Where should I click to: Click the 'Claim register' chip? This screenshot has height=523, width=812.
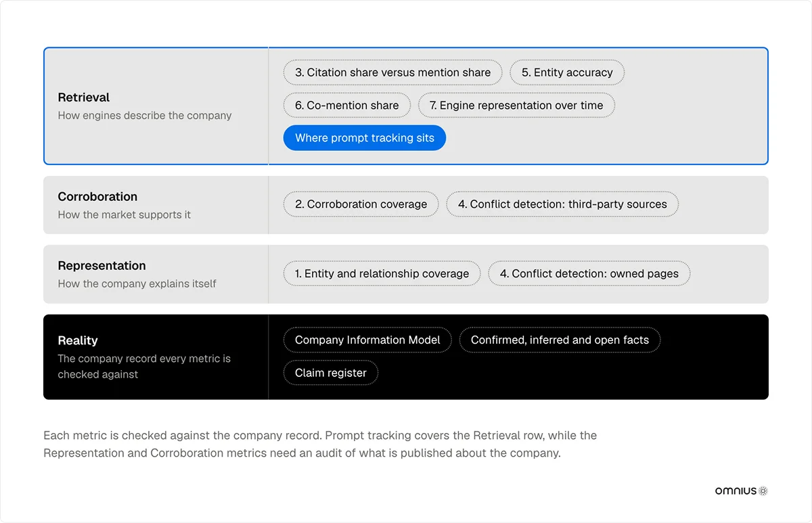tap(331, 373)
